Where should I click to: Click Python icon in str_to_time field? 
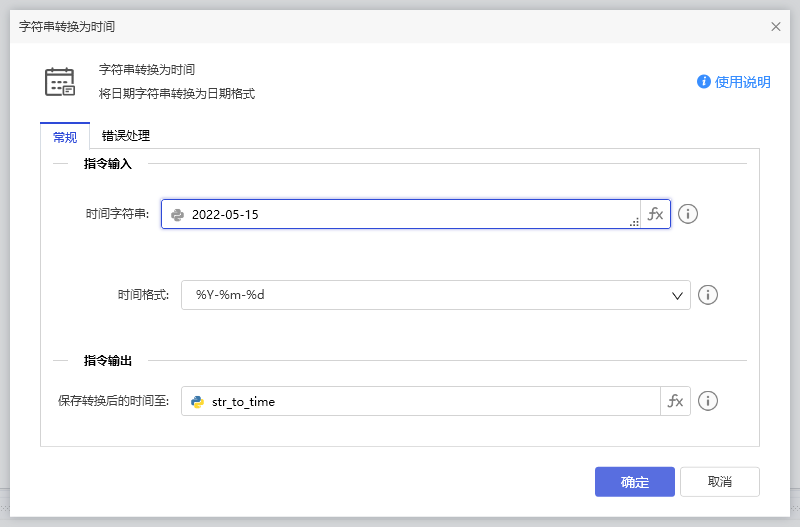point(197,402)
